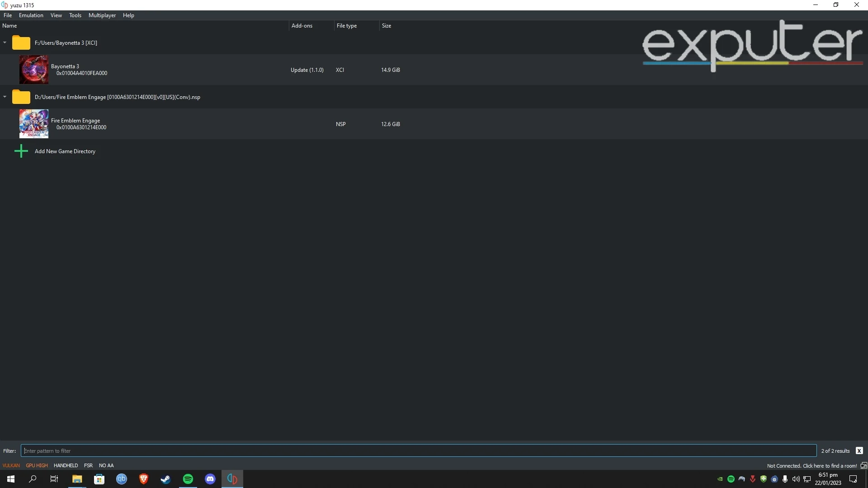This screenshot has width=868, height=488.
Task: Open Steam from taskbar
Action: pyautogui.click(x=165, y=479)
